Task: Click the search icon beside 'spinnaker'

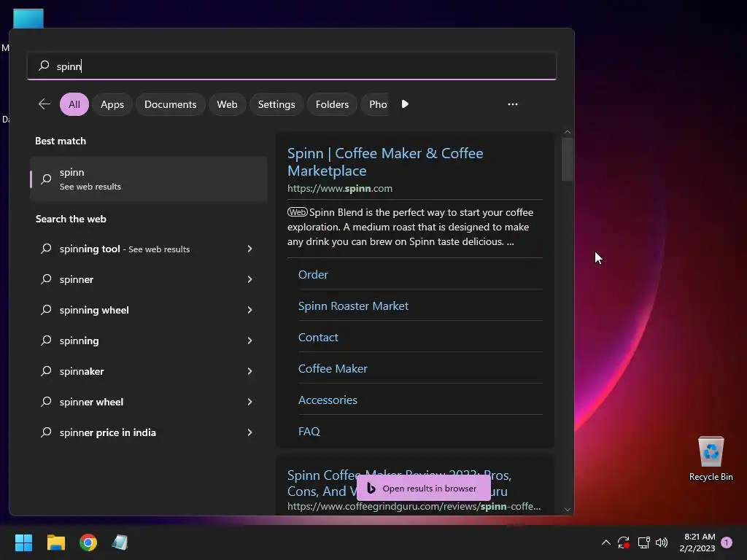Action: 46,371
